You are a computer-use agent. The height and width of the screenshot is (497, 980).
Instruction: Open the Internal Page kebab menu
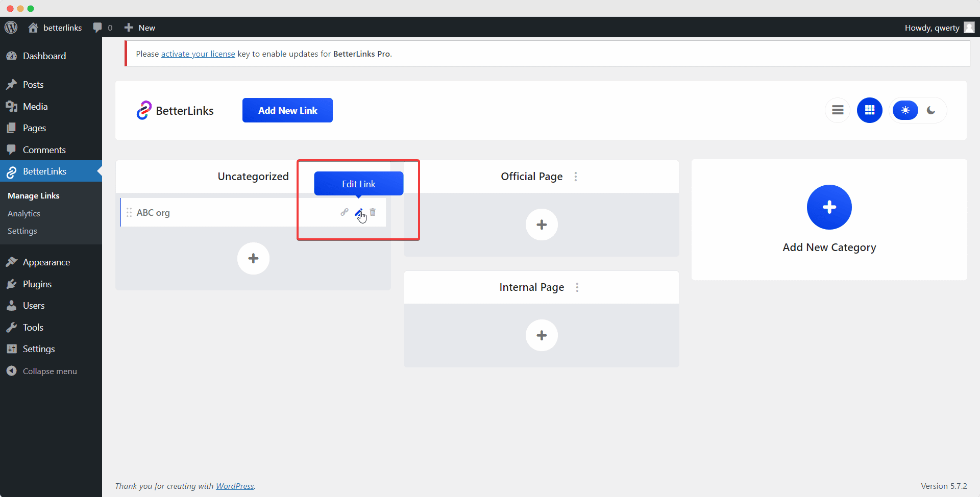577,287
